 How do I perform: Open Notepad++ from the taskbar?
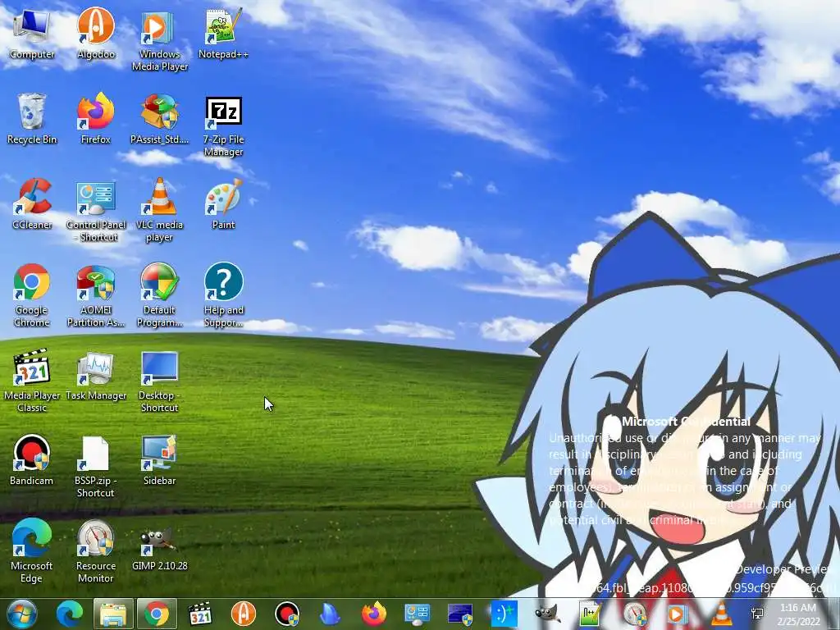coord(590,614)
